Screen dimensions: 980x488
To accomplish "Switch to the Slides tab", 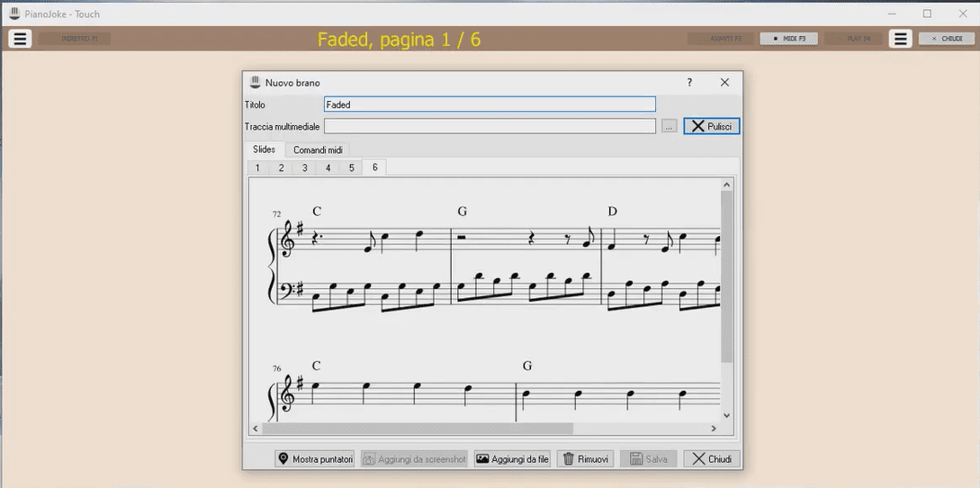I will [x=264, y=149].
